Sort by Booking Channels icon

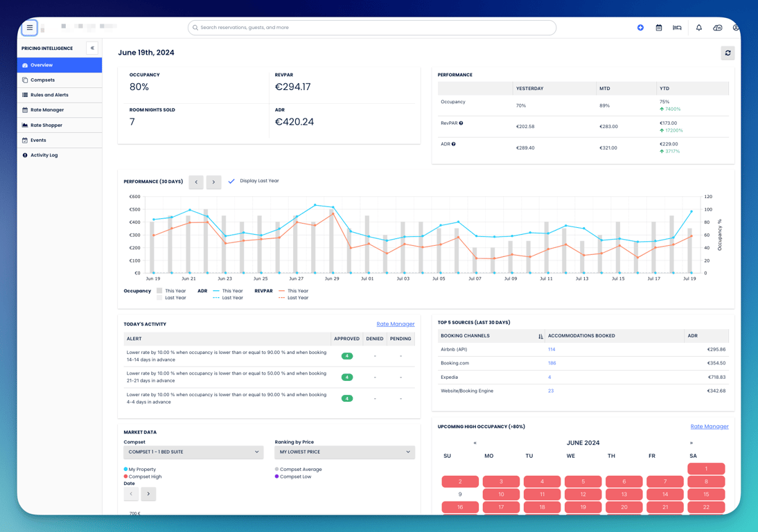pos(540,336)
